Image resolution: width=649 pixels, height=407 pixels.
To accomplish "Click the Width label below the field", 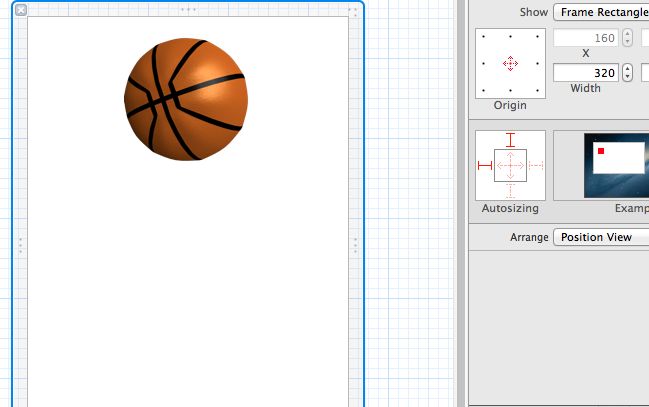I will [x=585, y=88].
